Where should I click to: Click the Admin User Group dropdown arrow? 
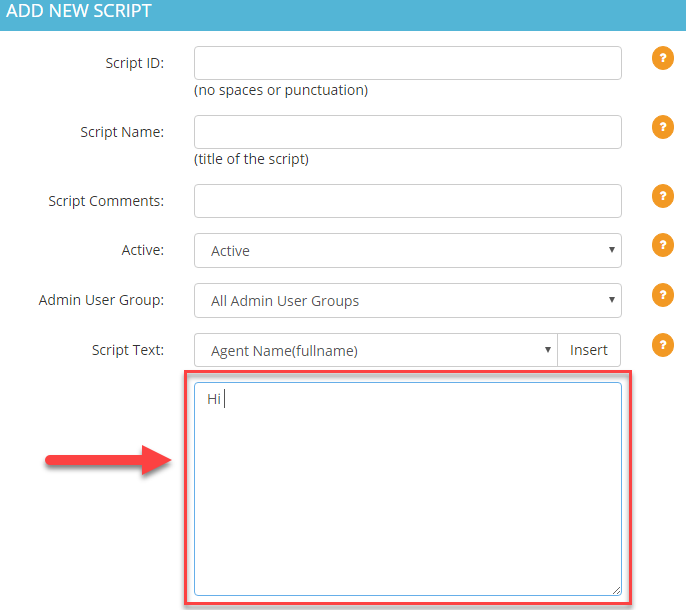(612, 300)
